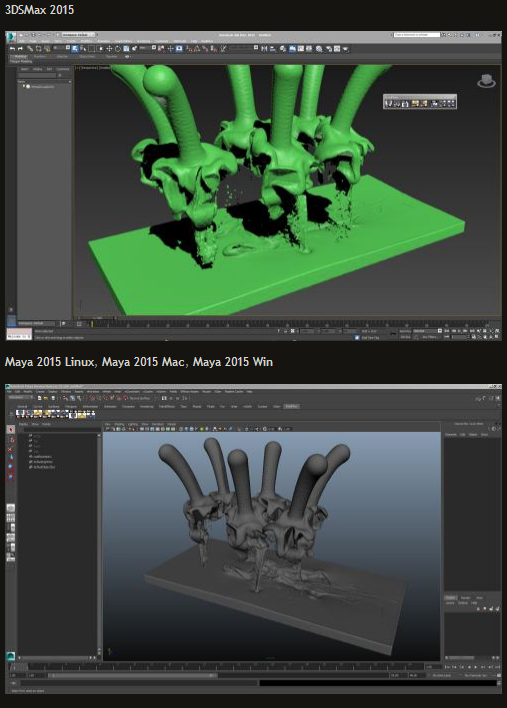Click the Maya playback controls
Image resolution: width=507 pixels, height=708 pixels.
(x=473, y=666)
